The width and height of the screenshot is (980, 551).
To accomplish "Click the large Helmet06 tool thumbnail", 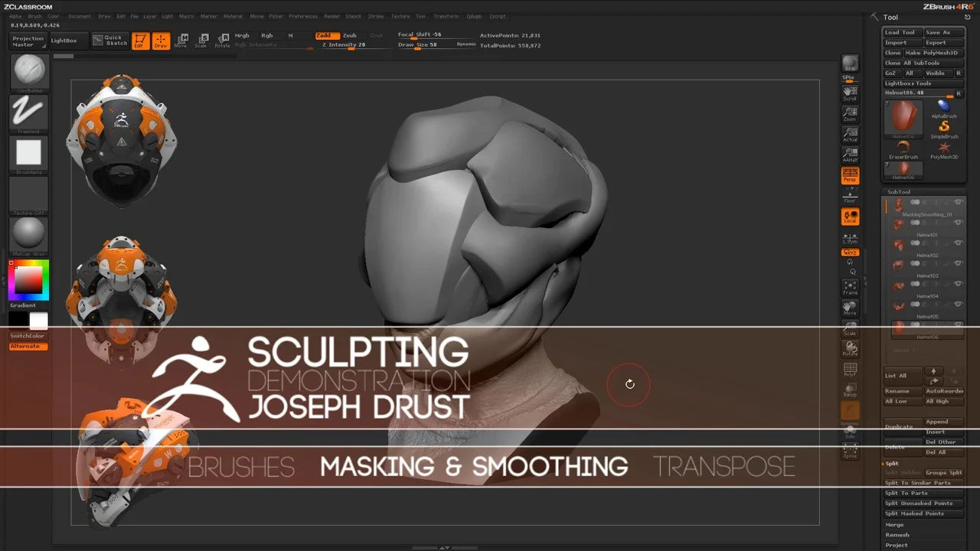I will (903, 119).
